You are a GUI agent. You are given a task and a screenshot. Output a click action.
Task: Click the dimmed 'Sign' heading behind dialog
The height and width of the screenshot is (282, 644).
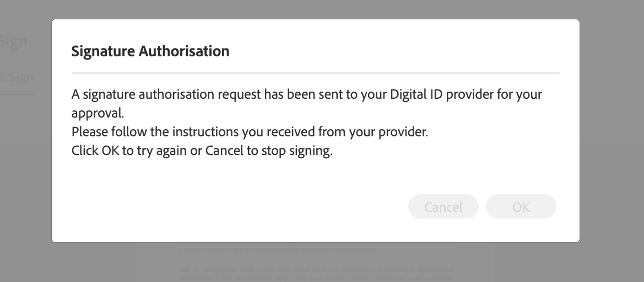[x=14, y=41]
